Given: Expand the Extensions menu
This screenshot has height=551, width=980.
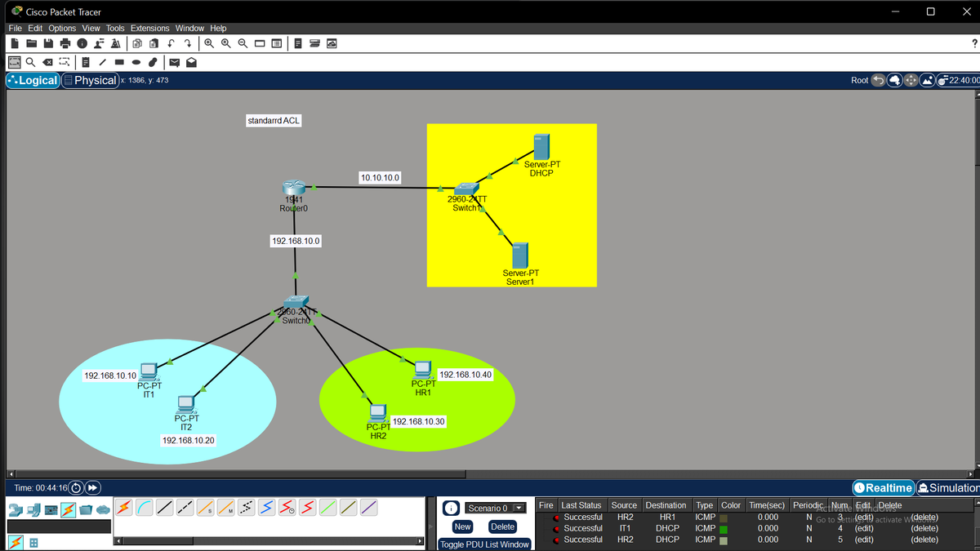Looking at the screenshot, I should pyautogui.click(x=149, y=28).
